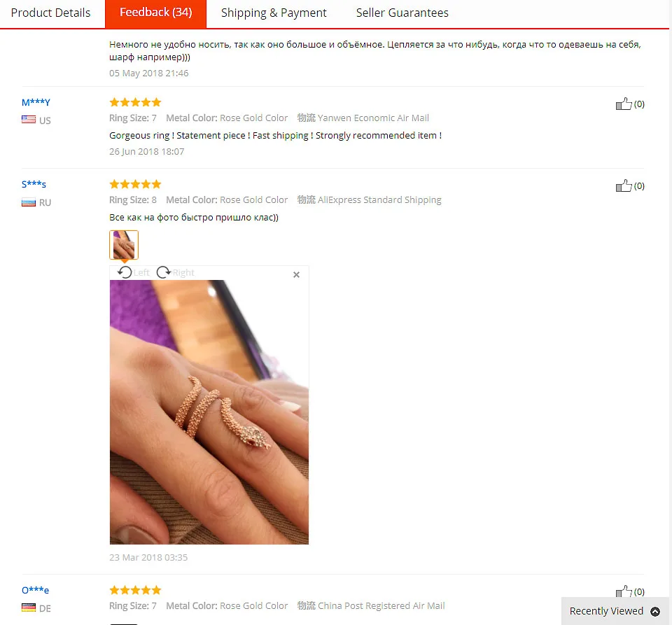Expand the Recently Viewed panel arrow

tap(655, 611)
